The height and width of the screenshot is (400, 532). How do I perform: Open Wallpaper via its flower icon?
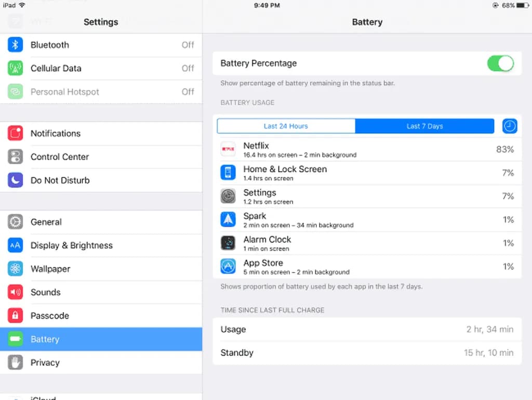[15, 269]
